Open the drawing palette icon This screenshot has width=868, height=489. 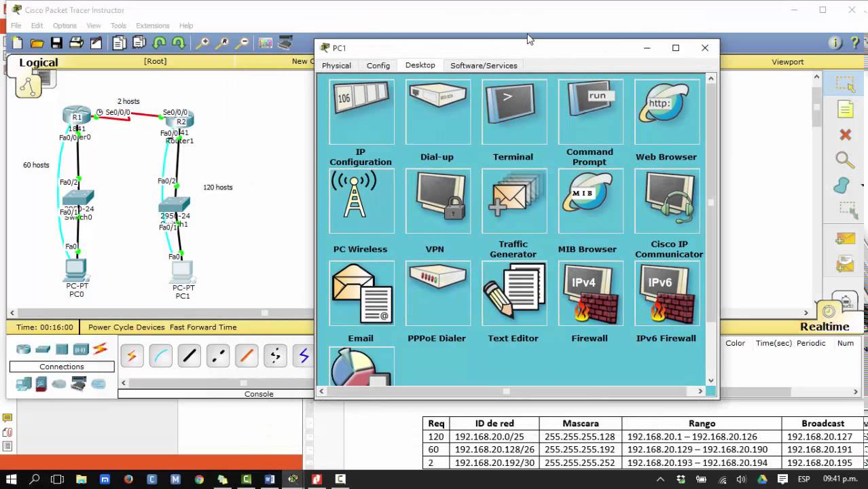pyautogui.click(x=266, y=43)
